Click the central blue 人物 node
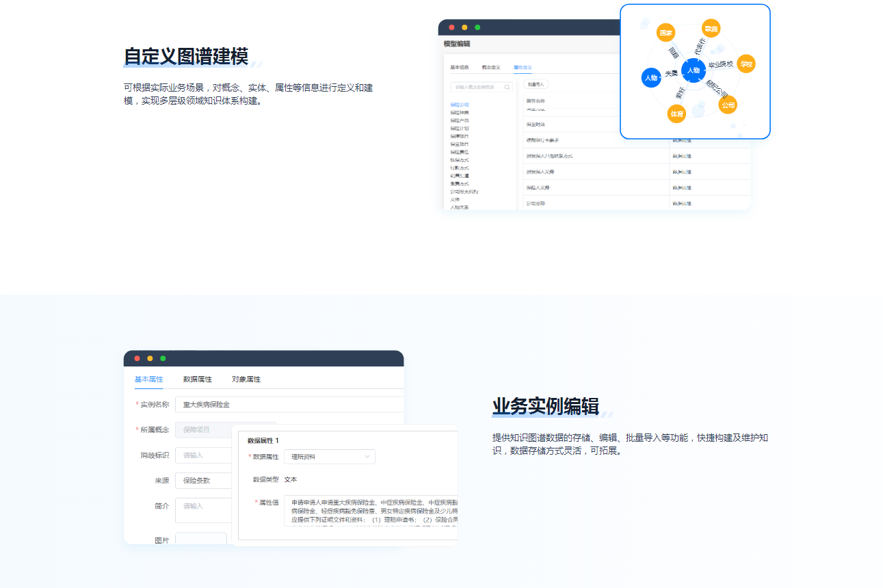The width and height of the screenshot is (883, 588). click(693, 70)
